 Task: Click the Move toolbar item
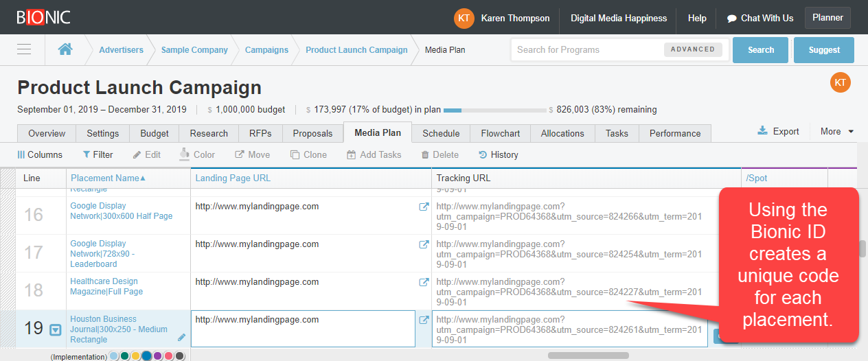[252, 154]
